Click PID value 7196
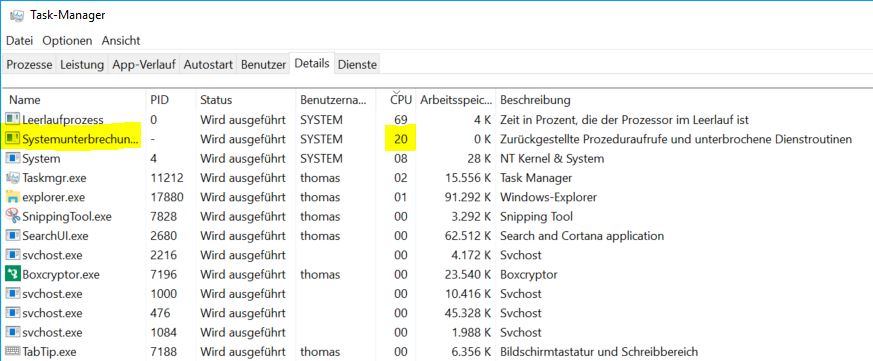 (164, 274)
